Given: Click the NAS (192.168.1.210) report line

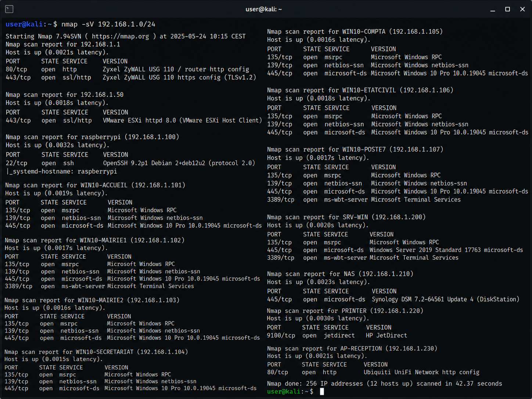Looking at the screenshot, I should pos(340,274).
